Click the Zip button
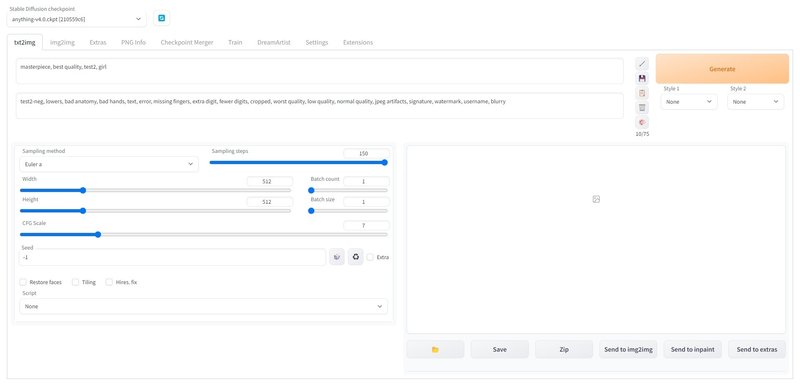This screenshot has height=387, width=800. (564, 349)
